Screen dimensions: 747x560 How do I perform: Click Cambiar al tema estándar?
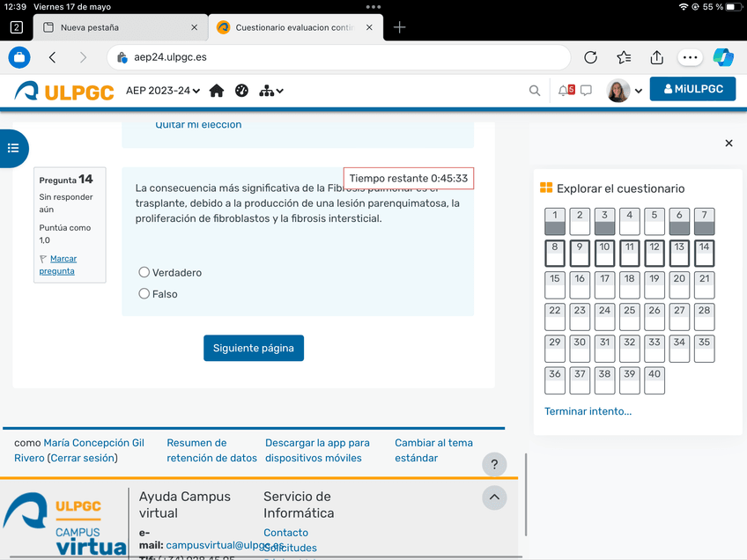433,450
